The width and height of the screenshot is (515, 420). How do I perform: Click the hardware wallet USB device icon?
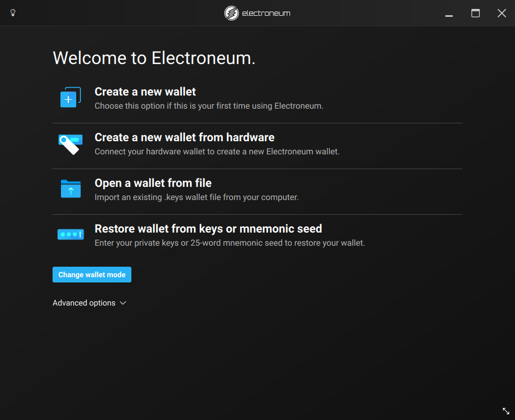[x=70, y=144]
